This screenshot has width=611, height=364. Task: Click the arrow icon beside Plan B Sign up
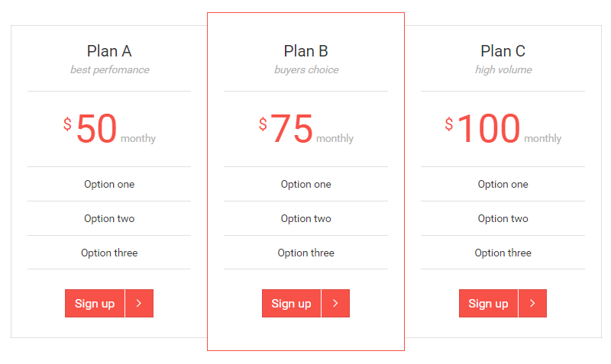tap(335, 303)
